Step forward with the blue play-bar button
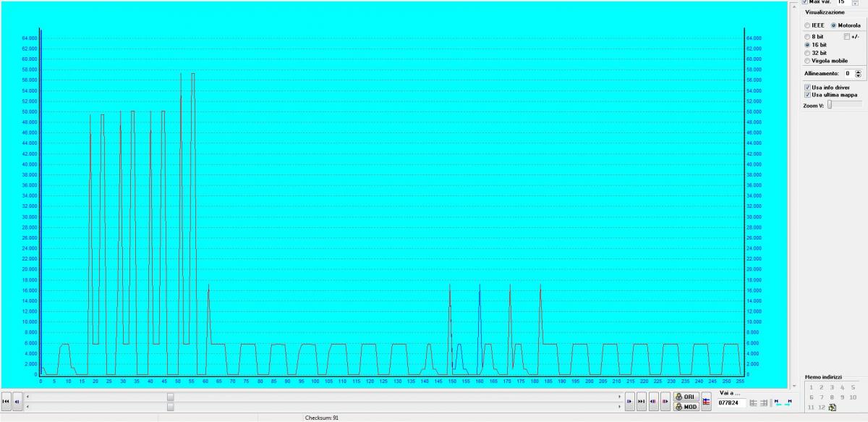The height and width of the screenshot is (422, 868). click(x=630, y=401)
